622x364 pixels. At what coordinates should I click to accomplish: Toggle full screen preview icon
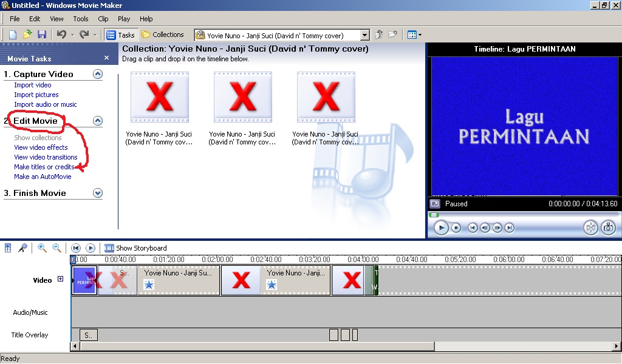pos(435,204)
